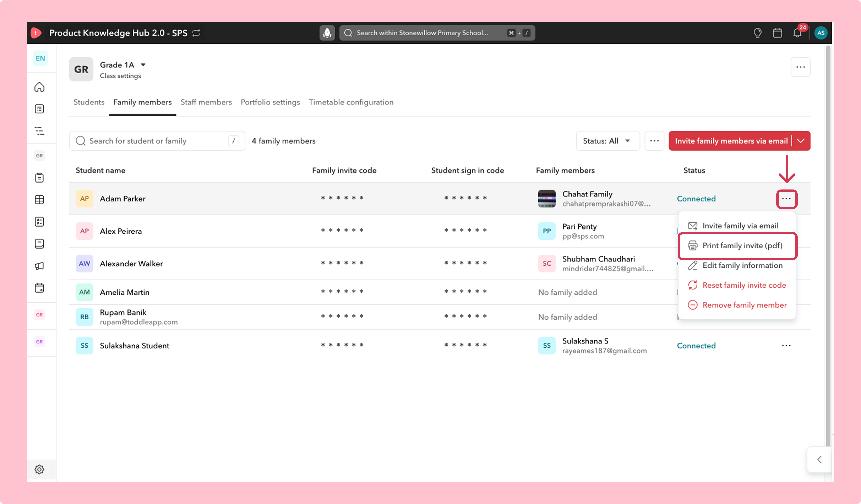The width and height of the screenshot is (861, 504).
Task: Open more options for Adam Parker row
Action: (x=786, y=199)
